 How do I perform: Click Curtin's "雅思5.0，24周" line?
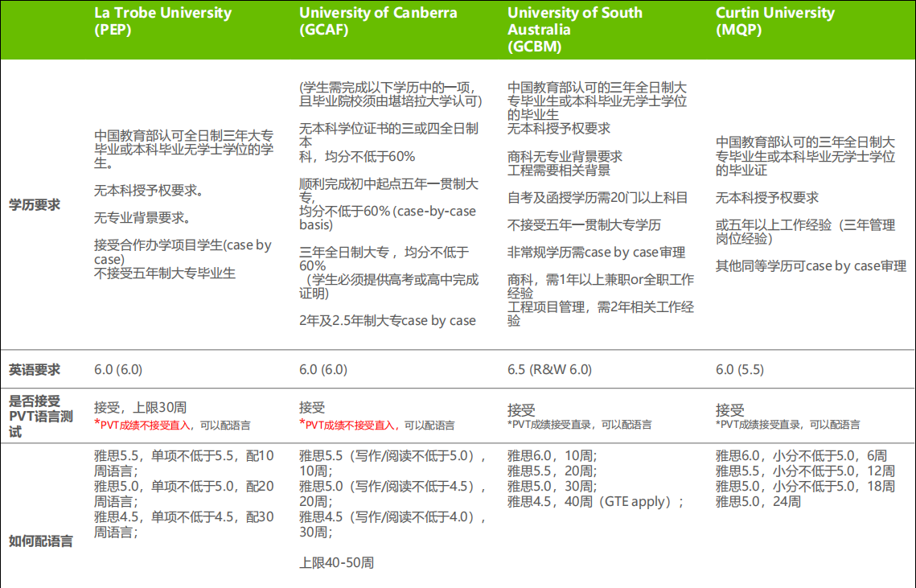coord(758,501)
